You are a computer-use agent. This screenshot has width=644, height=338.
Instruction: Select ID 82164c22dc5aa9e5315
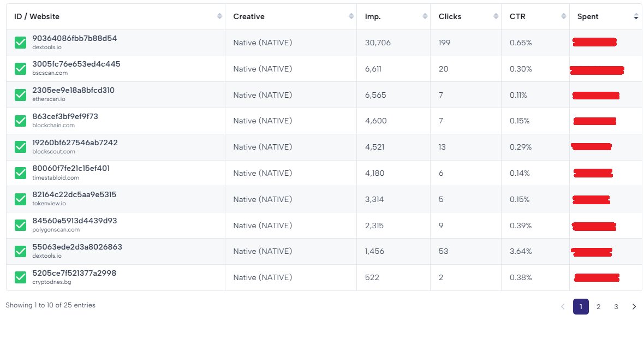74,194
